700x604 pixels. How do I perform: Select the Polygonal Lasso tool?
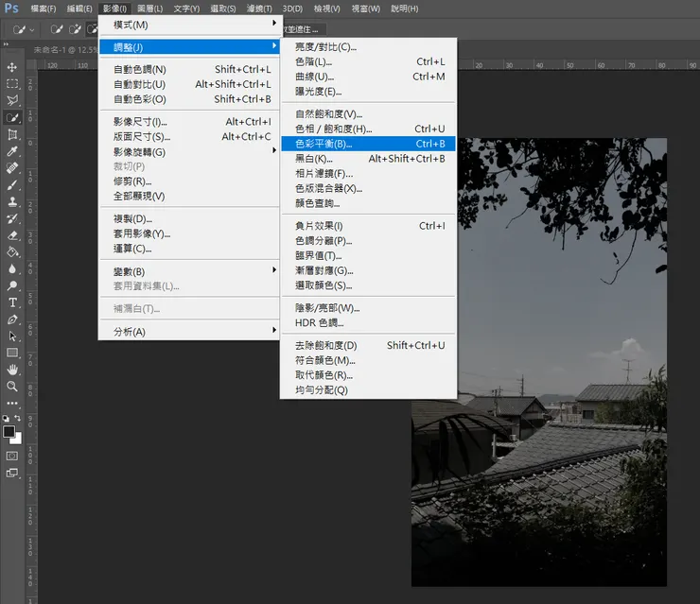(12, 100)
